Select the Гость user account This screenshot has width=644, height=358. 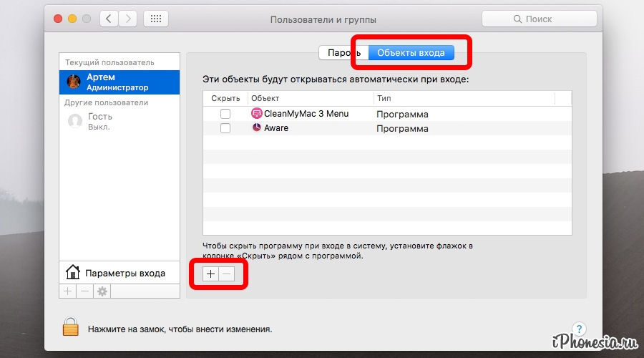pyautogui.click(x=119, y=121)
